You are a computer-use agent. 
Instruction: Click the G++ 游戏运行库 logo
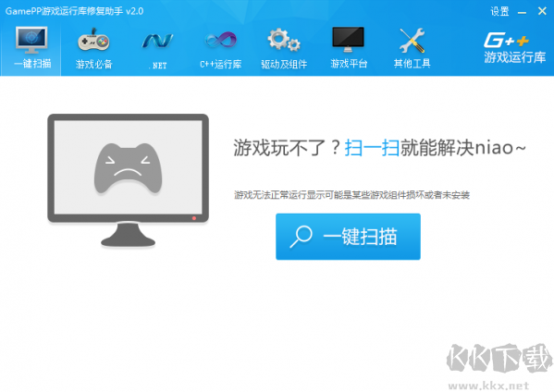click(514, 48)
